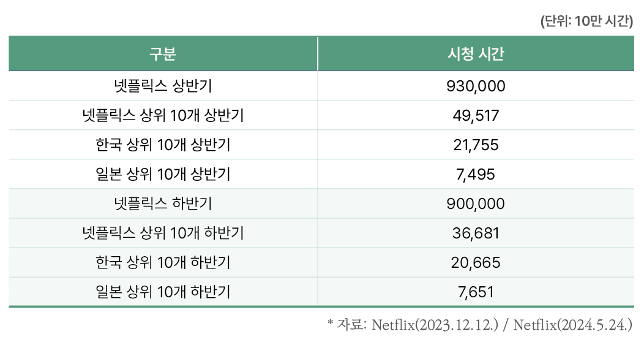
Task: Click the 21,755 value cell
Action: click(x=476, y=145)
